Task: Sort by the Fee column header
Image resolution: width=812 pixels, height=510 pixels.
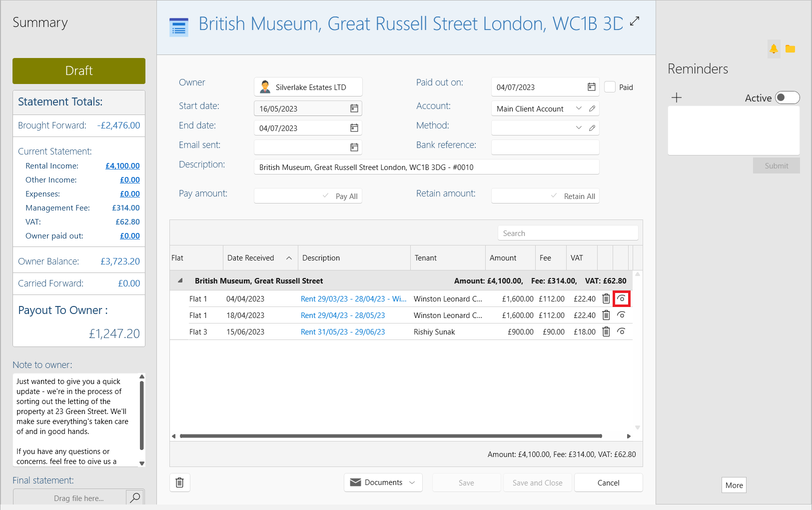Action: point(551,258)
